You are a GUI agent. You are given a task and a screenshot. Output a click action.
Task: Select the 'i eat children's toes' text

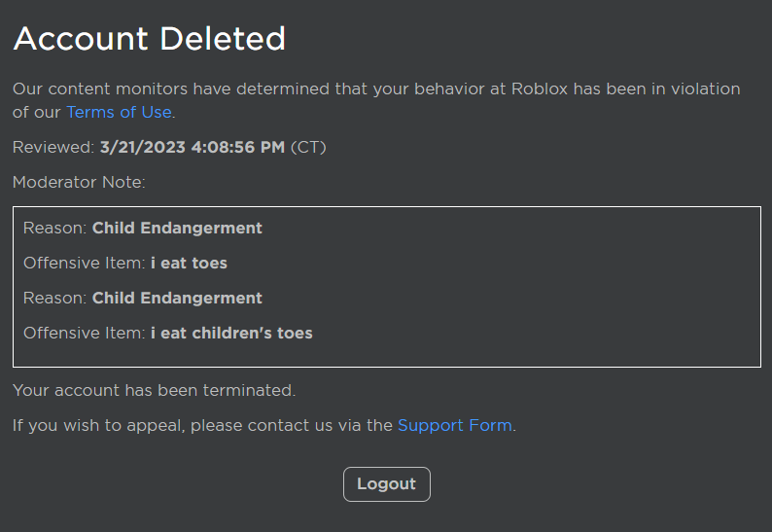click(x=231, y=333)
